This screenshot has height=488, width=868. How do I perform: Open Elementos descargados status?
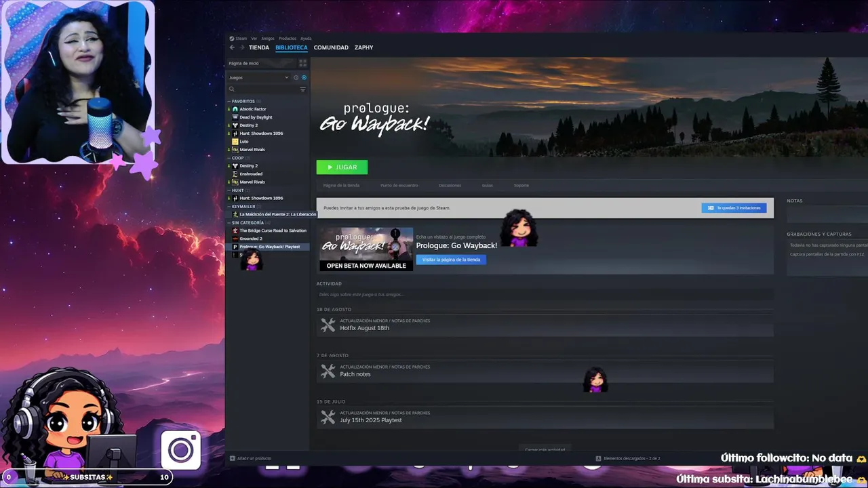[x=632, y=458]
